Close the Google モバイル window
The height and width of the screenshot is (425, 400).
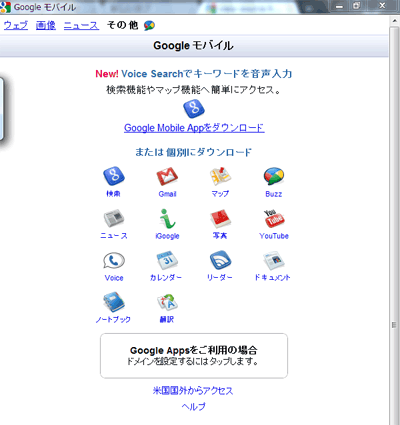(382, 6)
